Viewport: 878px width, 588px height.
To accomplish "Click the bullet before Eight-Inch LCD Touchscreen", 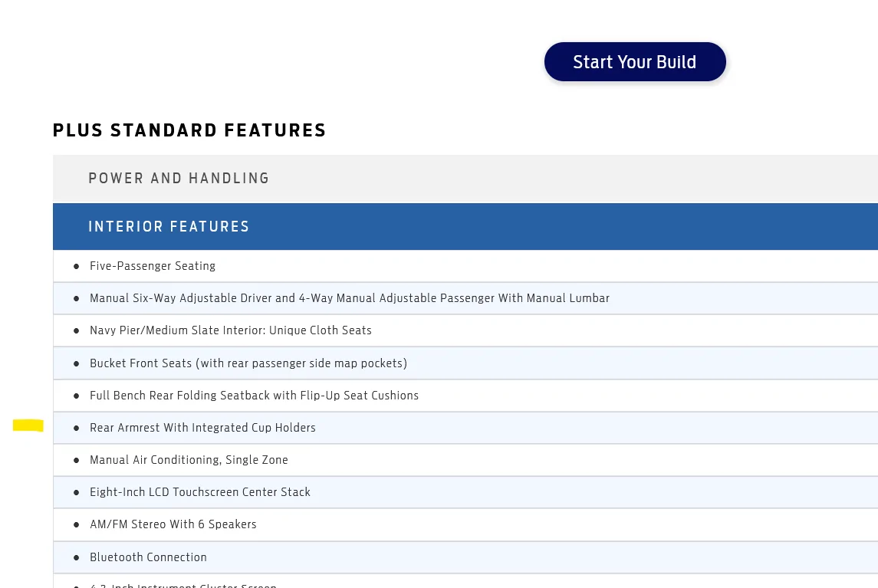I will (76, 493).
